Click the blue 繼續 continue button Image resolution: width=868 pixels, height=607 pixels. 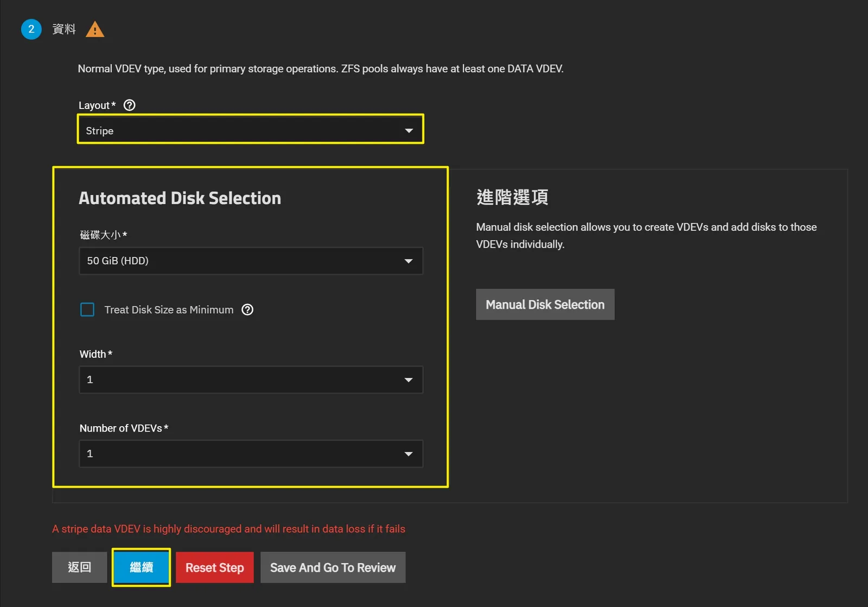point(141,567)
